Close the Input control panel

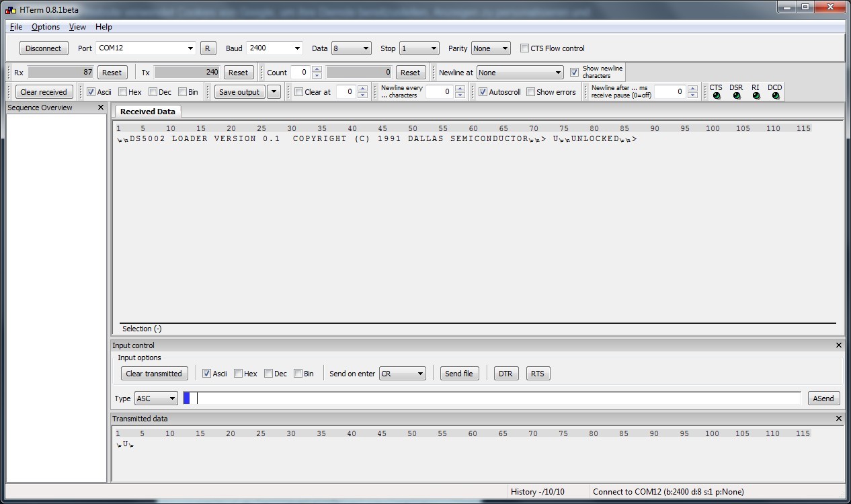pyautogui.click(x=838, y=345)
